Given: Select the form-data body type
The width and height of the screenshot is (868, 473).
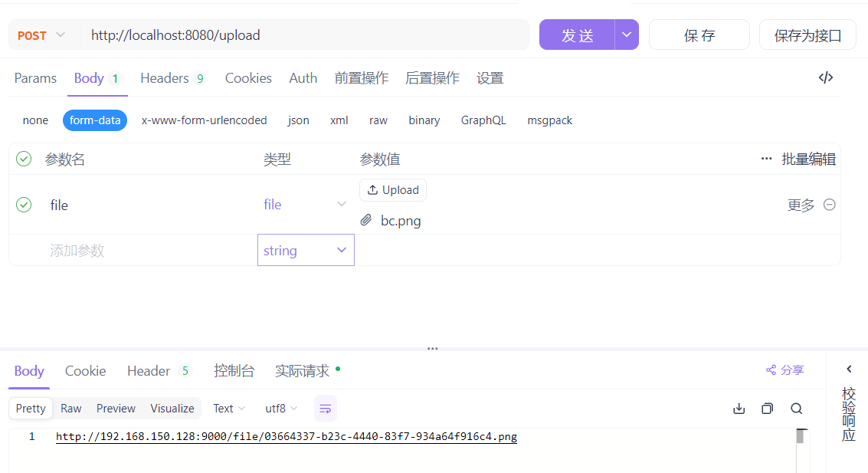Looking at the screenshot, I should [95, 120].
